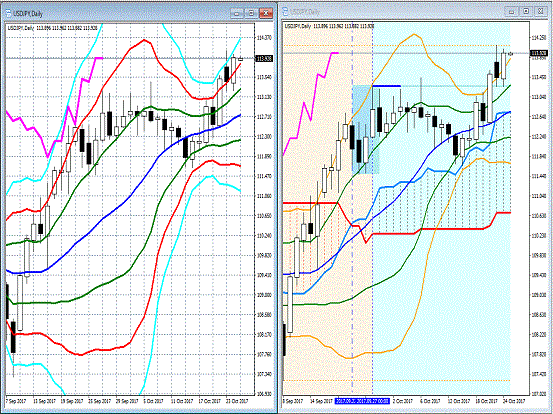This screenshot has width=553, height=414.
Task: Close the left USDJPY chart window
Action: (266, 13)
